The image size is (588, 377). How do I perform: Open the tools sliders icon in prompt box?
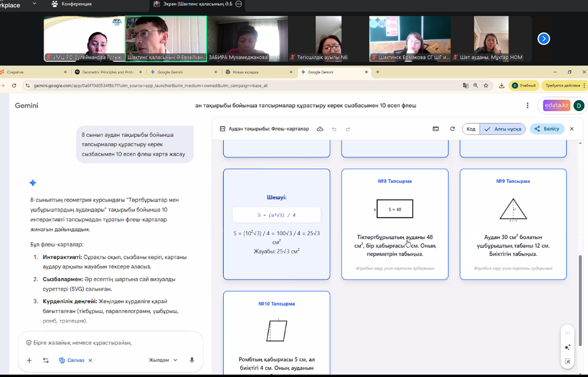tap(46, 360)
